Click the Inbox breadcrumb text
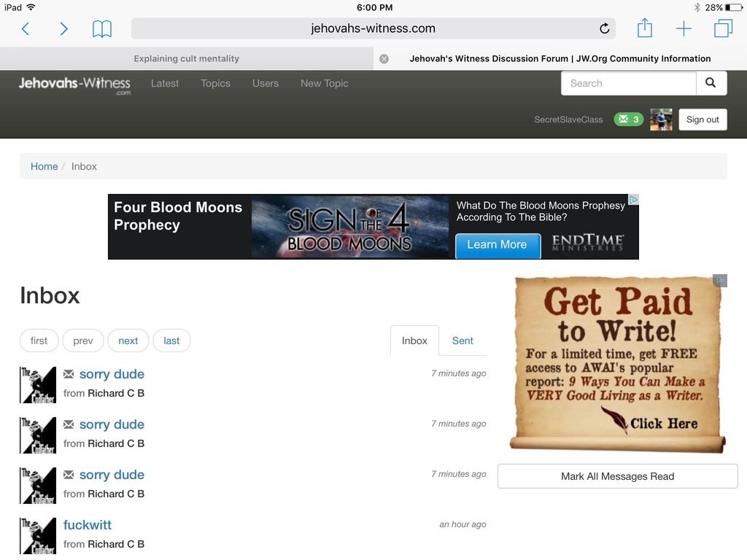The image size is (747, 560). tap(84, 166)
